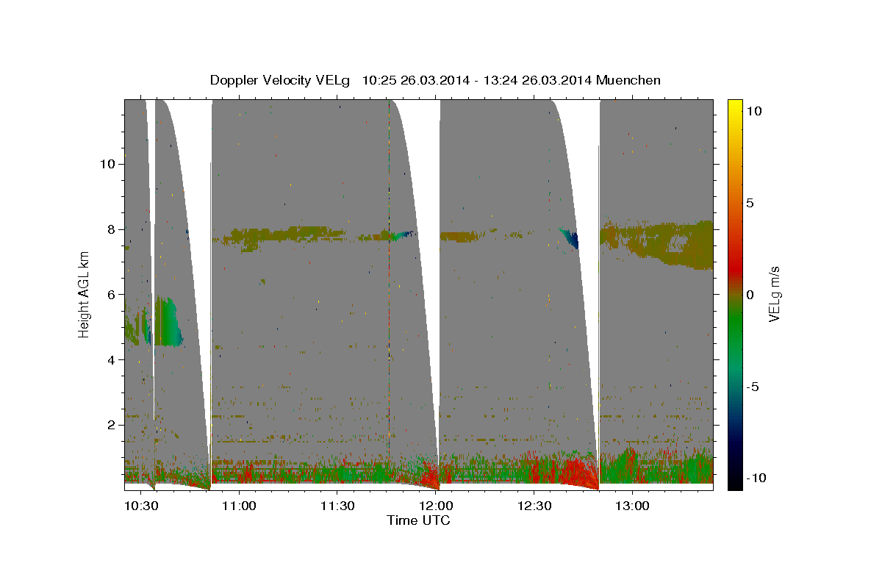Click the dark blue echo near 12:40 at 8 km
Screen dimensions: 882x588
click(x=572, y=239)
